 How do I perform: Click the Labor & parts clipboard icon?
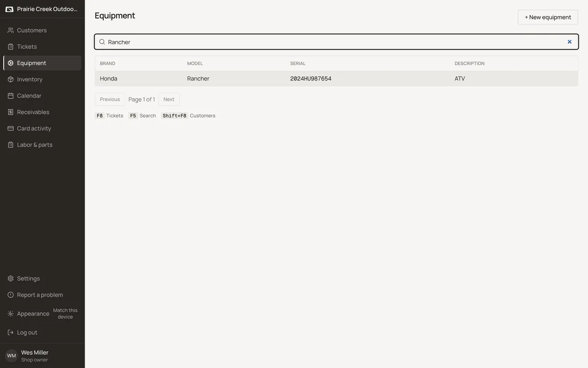pyautogui.click(x=11, y=144)
